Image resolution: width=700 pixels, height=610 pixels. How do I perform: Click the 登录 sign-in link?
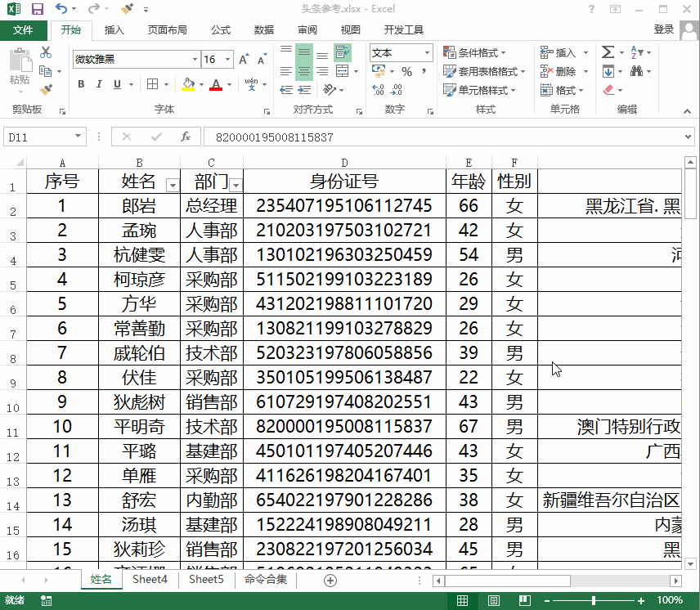[x=663, y=30]
